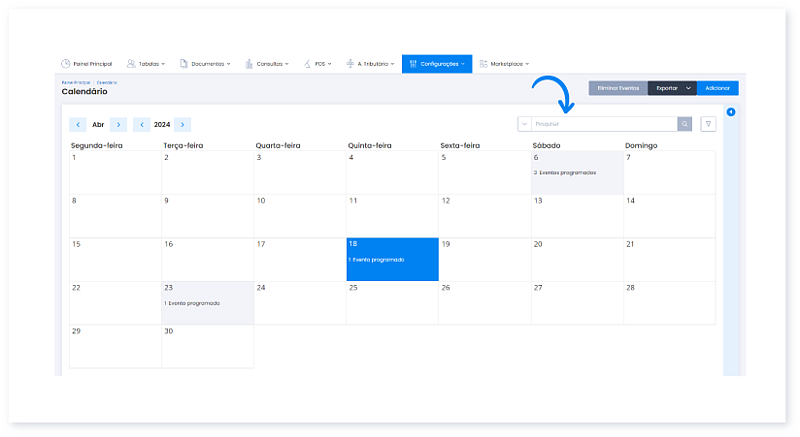Expand the Consultas menu

[x=266, y=64]
